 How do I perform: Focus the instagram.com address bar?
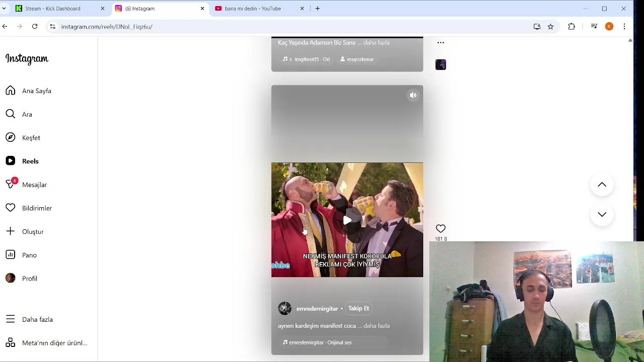[x=292, y=27]
